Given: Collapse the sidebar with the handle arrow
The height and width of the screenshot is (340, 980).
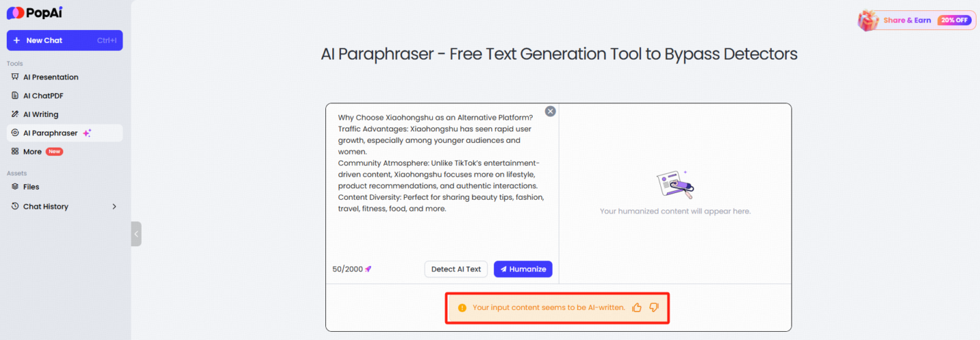Looking at the screenshot, I should click(x=136, y=234).
